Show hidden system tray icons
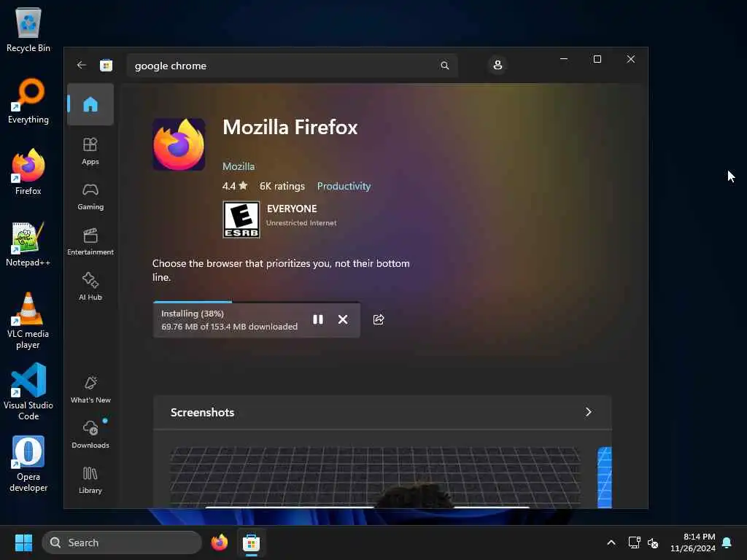 pos(611,542)
